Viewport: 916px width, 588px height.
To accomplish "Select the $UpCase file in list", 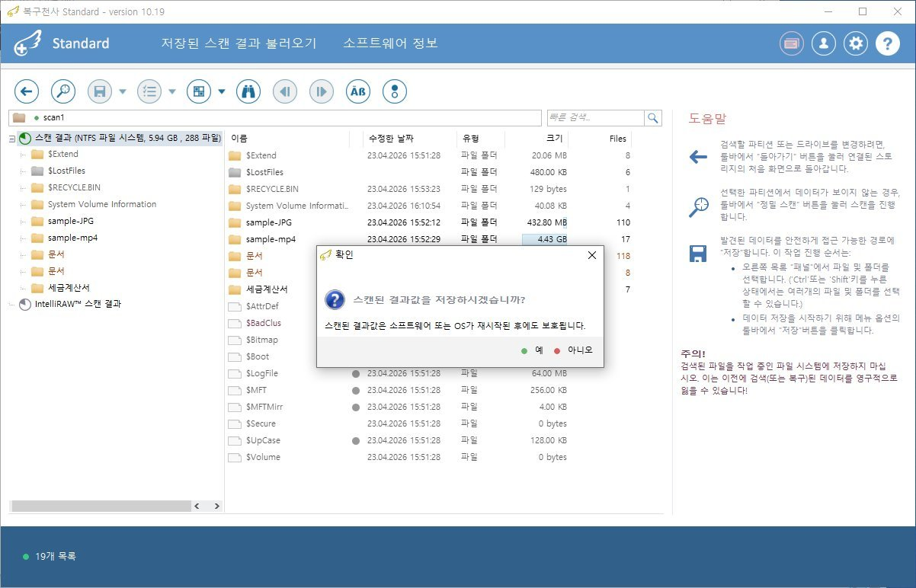I will point(431,440).
